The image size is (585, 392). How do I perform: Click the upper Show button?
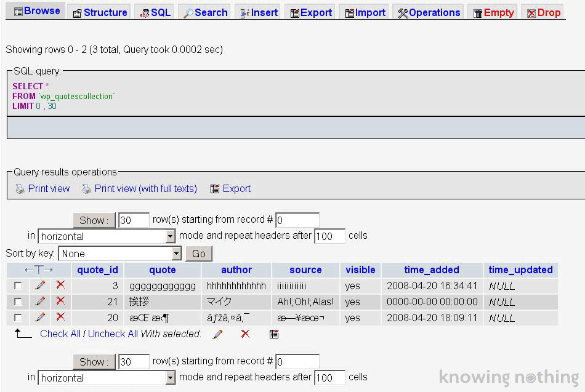pos(94,220)
